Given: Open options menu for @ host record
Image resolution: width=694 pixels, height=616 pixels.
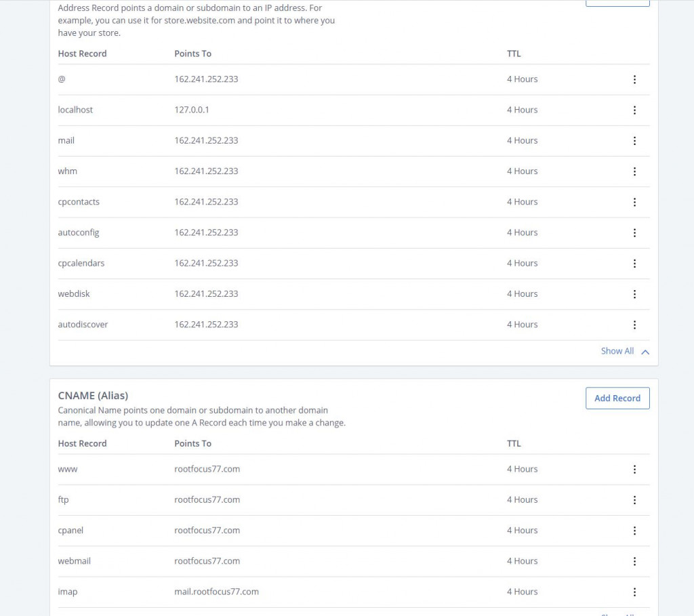Looking at the screenshot, I should [x=634, y=79].
